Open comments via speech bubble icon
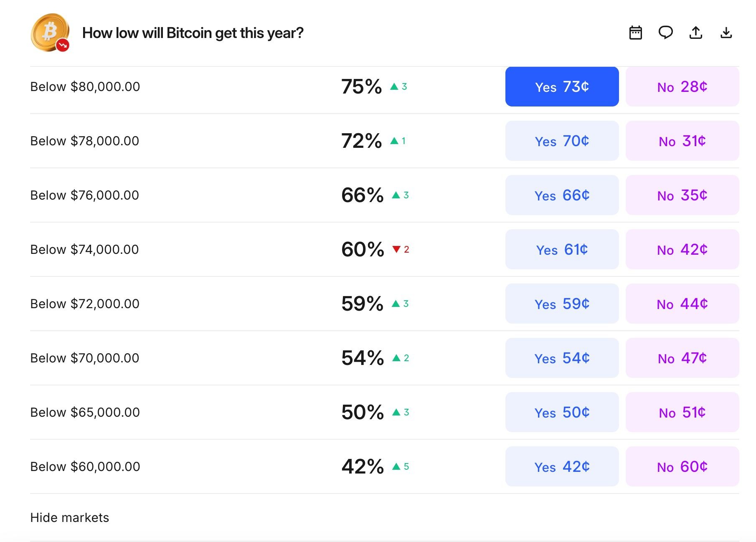 [x=665, y=33]
